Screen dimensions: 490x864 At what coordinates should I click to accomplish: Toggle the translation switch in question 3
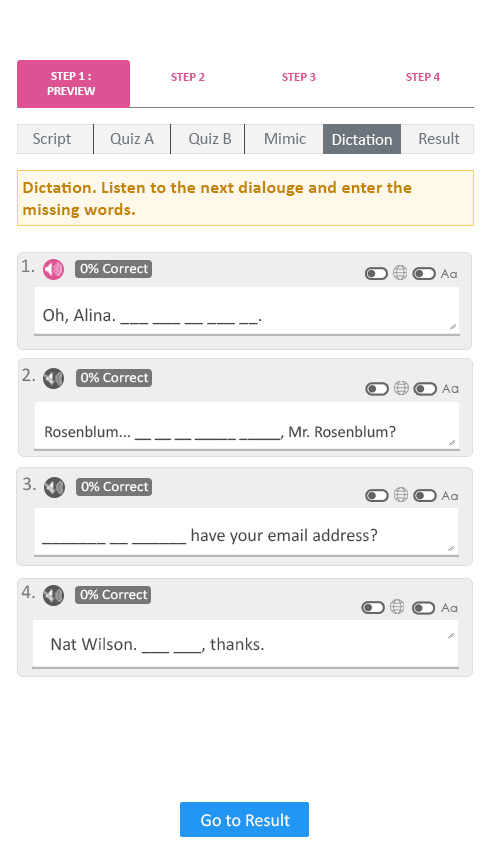coord(376,495)
